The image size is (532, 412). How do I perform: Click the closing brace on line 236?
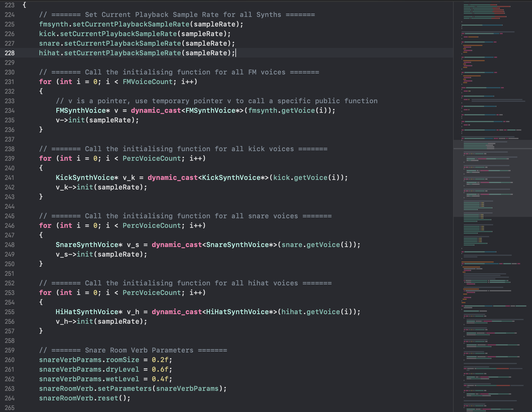(41, 130)
